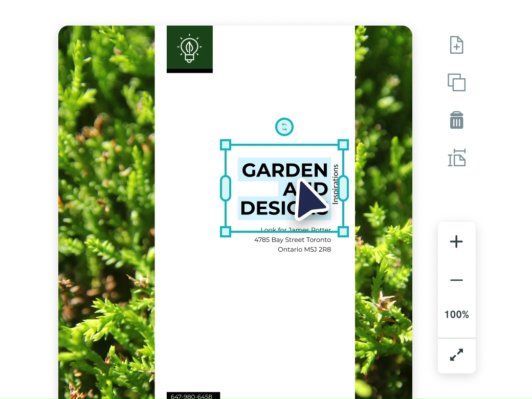Click the left green foliage photo

click(106, 212)
